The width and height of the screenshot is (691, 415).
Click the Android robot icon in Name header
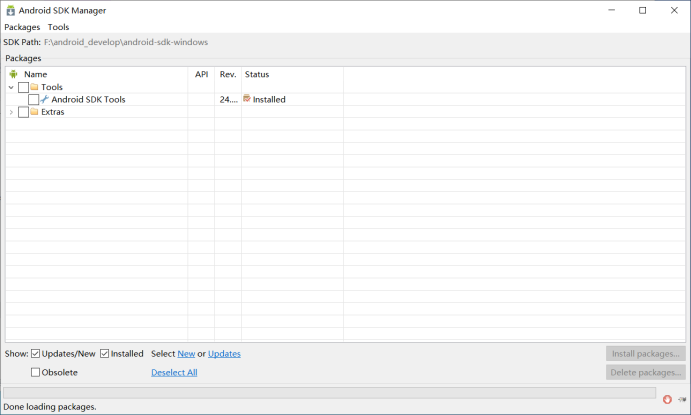13,74
